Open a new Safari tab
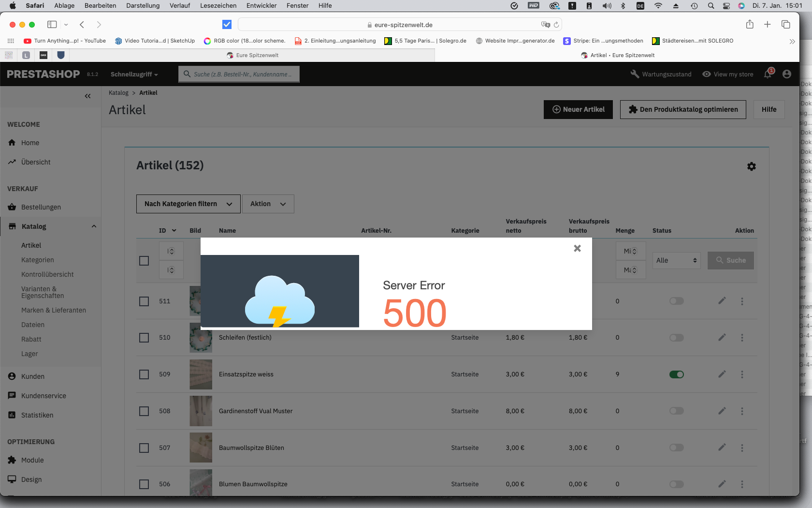 click(x=768, y=24)
